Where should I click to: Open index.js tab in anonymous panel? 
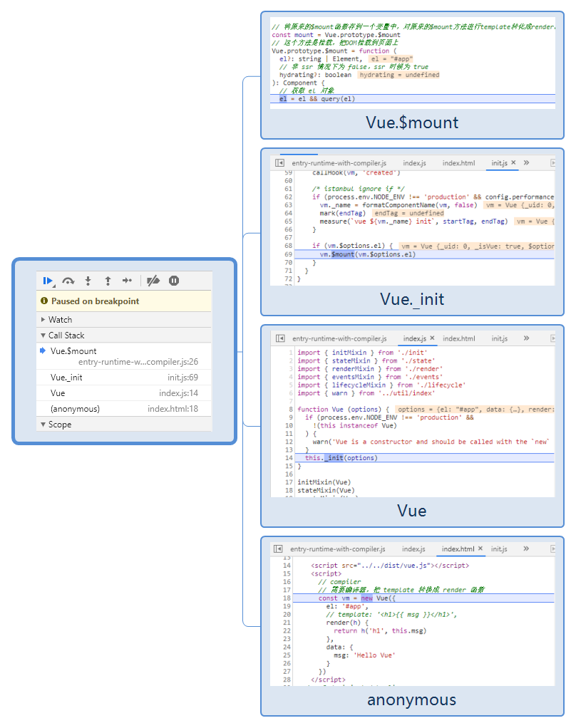tap(413, 548)
